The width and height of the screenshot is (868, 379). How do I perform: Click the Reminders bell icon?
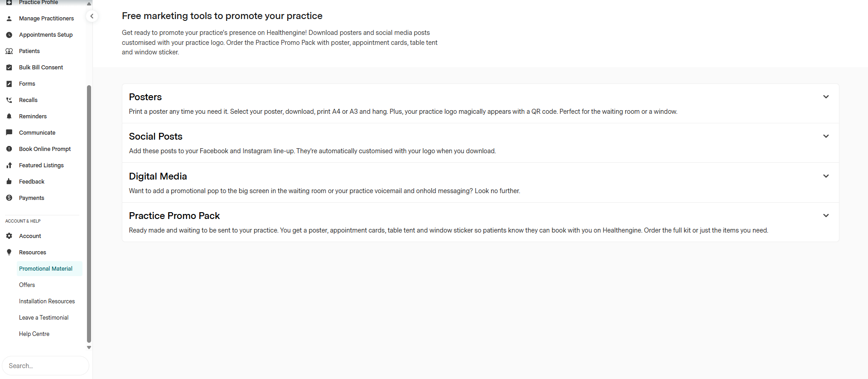[9, 117]
